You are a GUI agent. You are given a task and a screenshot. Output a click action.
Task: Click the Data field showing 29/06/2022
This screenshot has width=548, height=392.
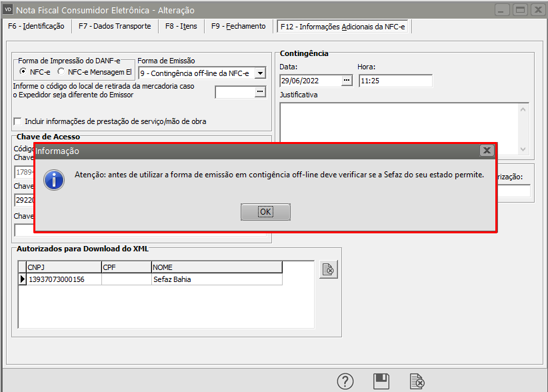[311, 81]
